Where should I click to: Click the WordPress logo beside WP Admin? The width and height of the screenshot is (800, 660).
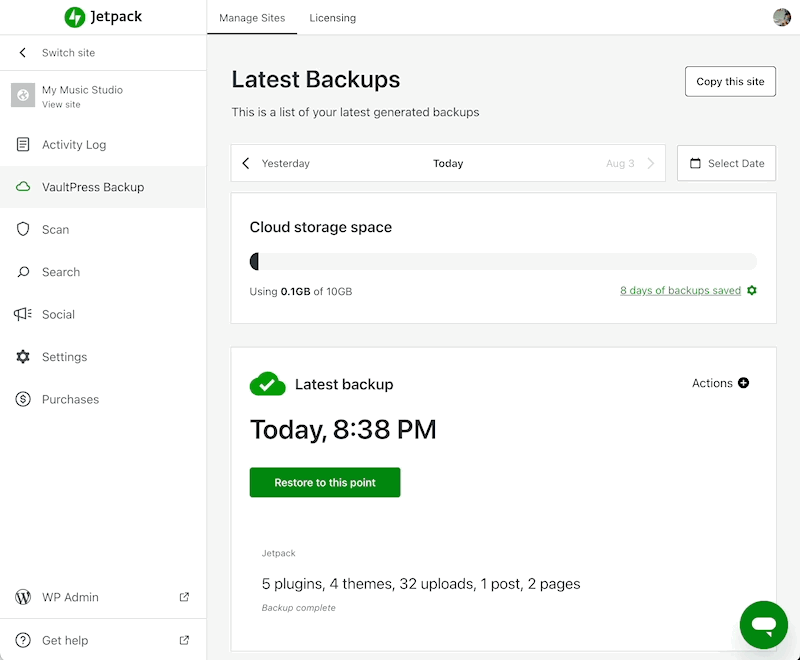point(23,597)
